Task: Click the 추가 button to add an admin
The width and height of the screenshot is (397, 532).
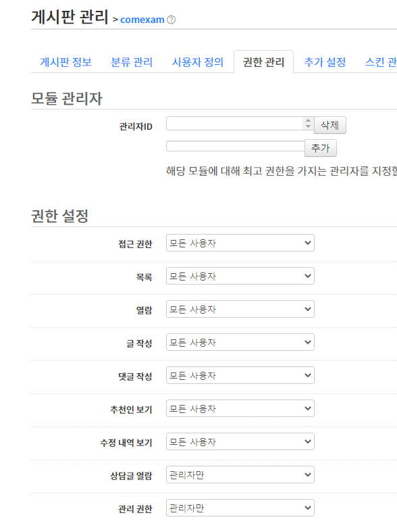Action: click(321, 148)
